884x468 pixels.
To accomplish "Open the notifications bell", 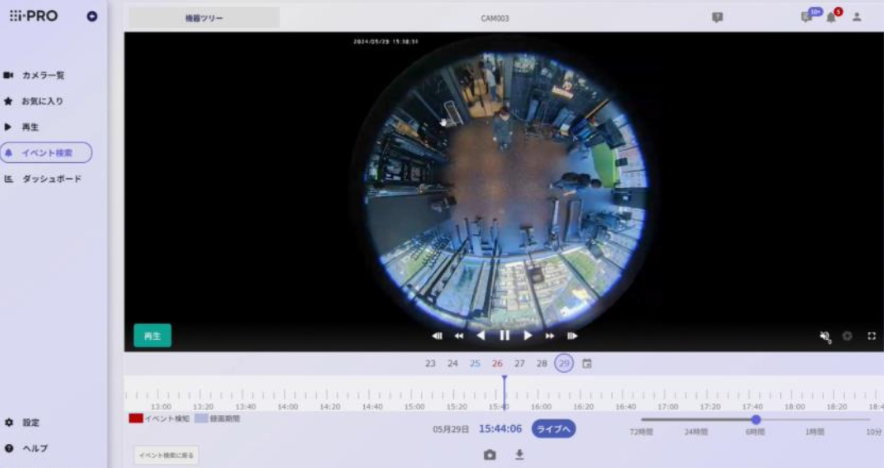I will [x=831, y=18].
